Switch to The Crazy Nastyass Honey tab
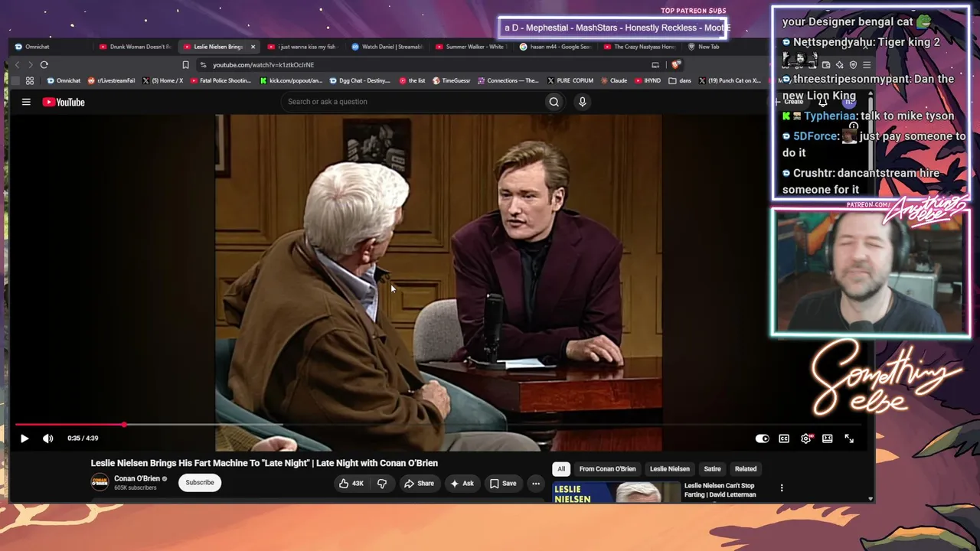 (639, 47)
